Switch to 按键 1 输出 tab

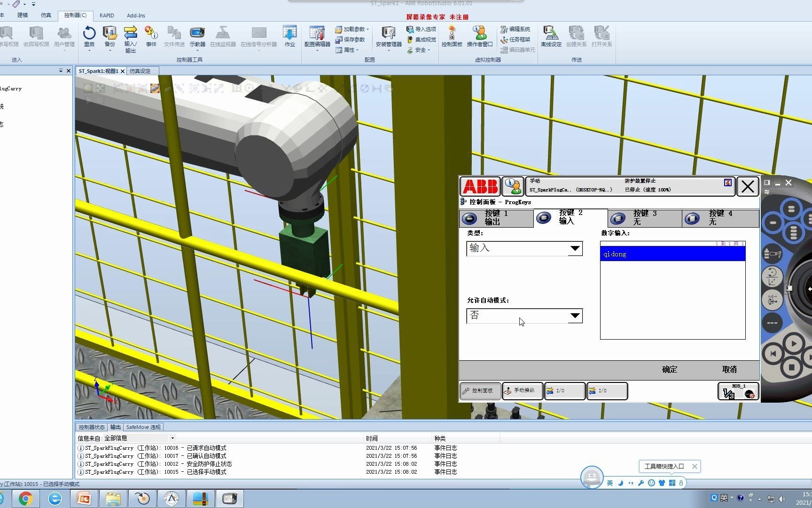tap(496, 218)
